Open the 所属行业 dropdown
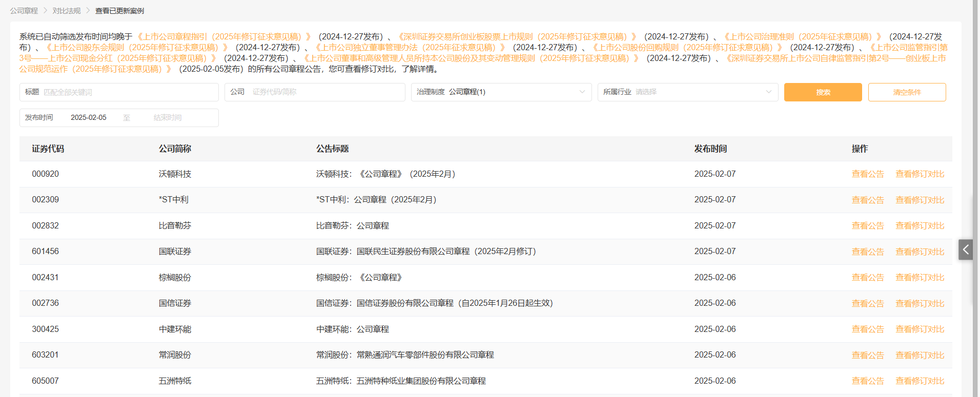The image size is (980, 397). click(x=688, y=92)
